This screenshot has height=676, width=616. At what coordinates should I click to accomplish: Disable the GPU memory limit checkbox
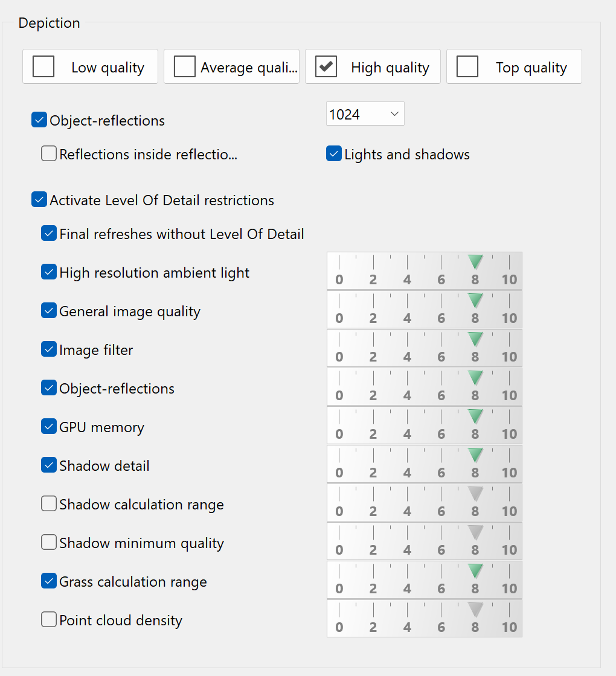(48, 426)
